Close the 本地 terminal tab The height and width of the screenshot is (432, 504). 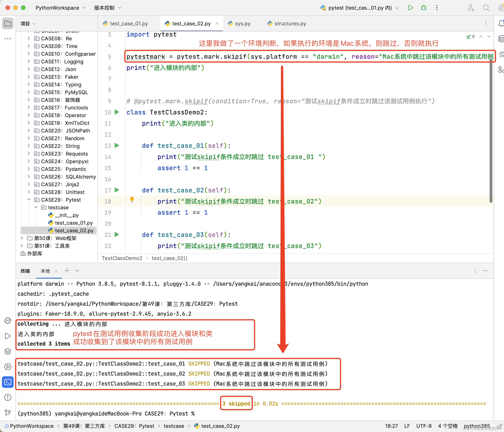(56, 271)
